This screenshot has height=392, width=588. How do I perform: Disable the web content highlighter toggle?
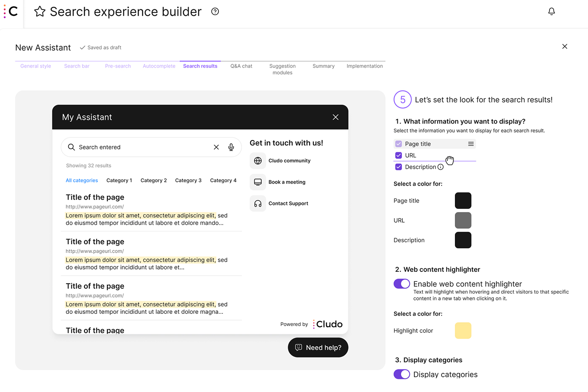pyautogui.click(x=402, y=284)
